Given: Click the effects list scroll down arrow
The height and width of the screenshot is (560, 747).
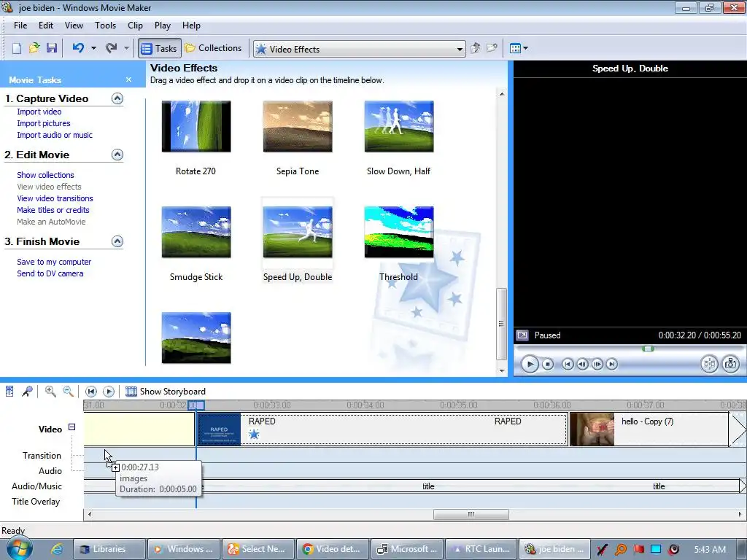Looking at the screenshot, I should tap(502, 370).
